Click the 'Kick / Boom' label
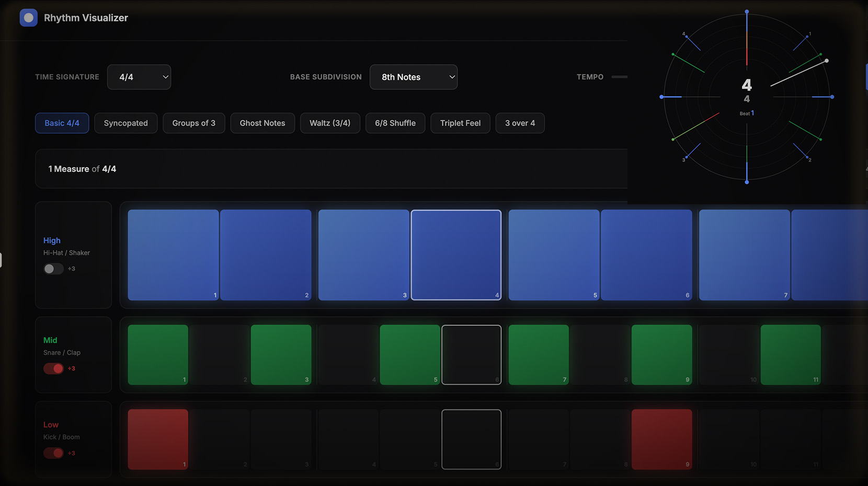The width and height of the screenshot is (868, 486). tap(62, 437)
